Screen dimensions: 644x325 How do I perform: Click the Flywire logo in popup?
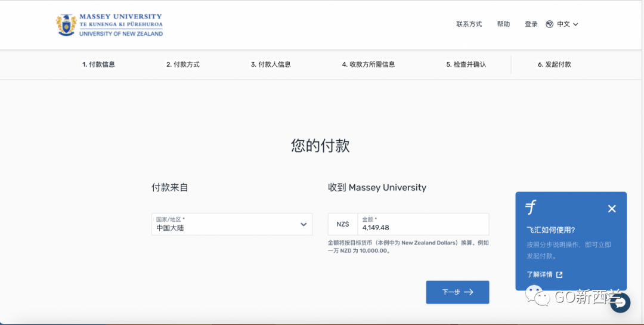(x=531, y=208)
